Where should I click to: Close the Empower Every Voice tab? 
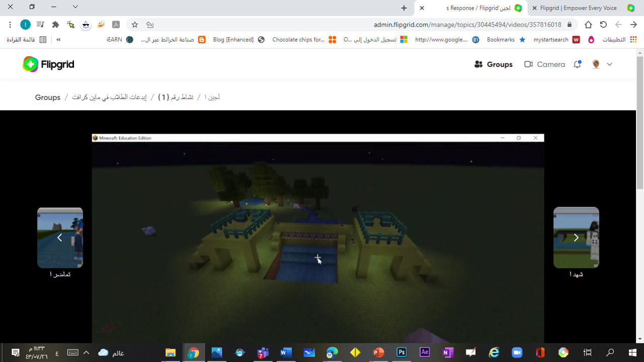point(534,8)
